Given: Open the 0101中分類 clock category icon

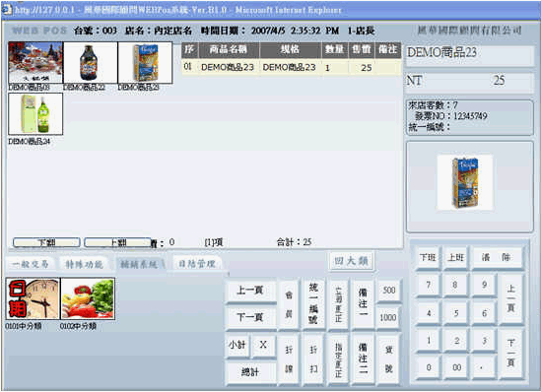Looking at the screenshot, I should [x=34, y=298].
